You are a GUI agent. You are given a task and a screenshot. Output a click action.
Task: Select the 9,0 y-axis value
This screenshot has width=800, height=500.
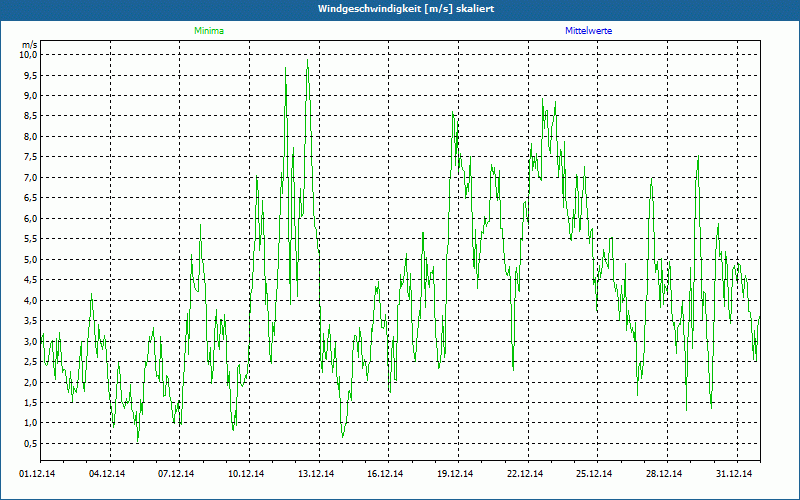coord(31,96)
